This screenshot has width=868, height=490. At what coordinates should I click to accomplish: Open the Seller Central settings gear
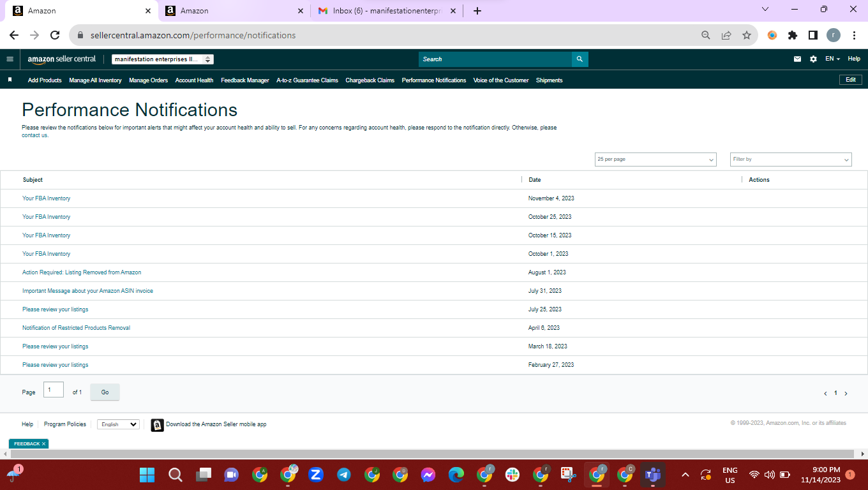point(813,59)
